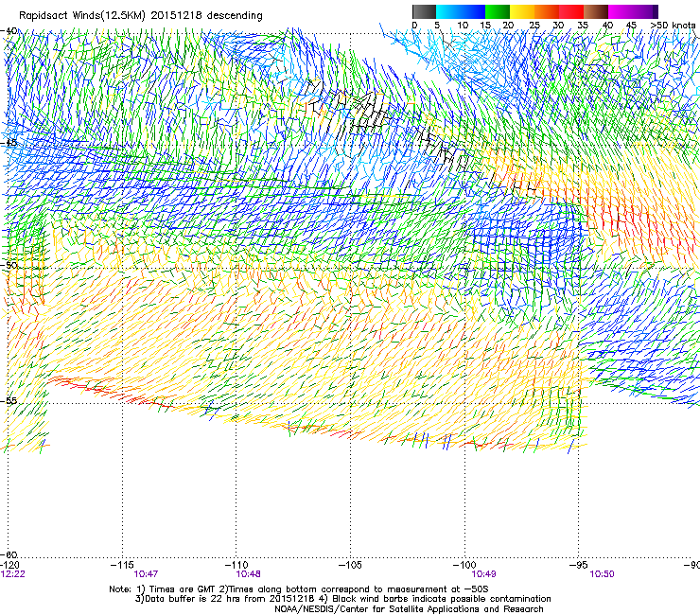Choose the orange 25-30 knots legend segment
The image size is (700, 615).
coord(547,11)
